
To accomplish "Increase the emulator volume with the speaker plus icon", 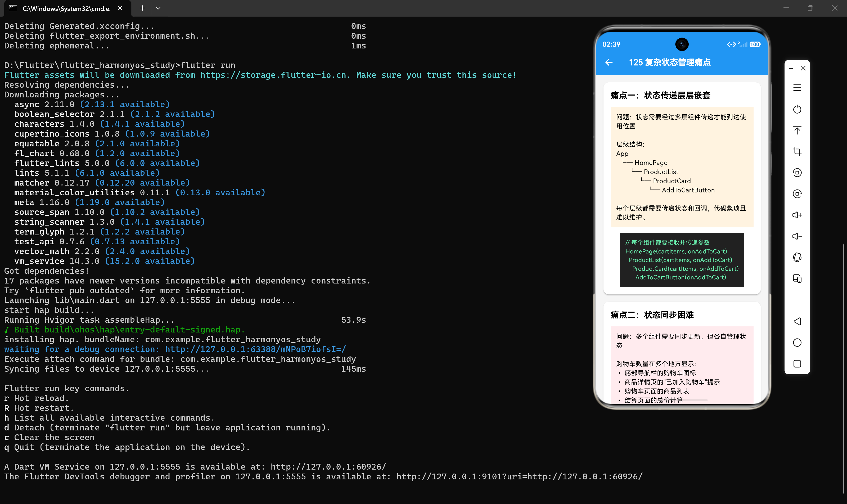I will [797, 215].
